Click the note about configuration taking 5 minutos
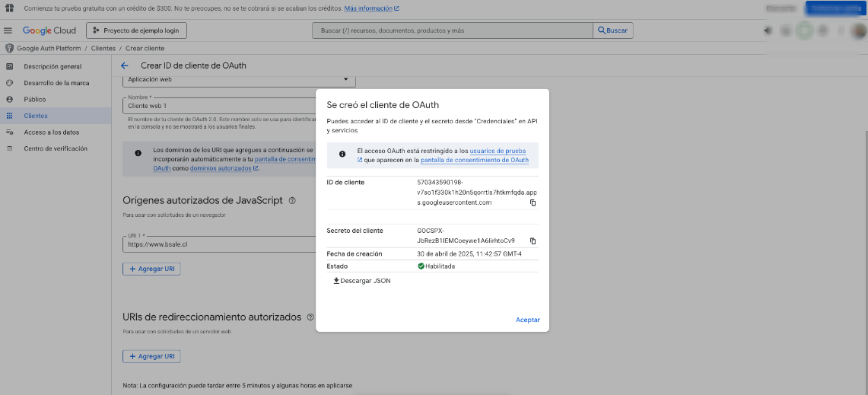Viewport: 868px width, 395px height. click(x=237, y=385)
